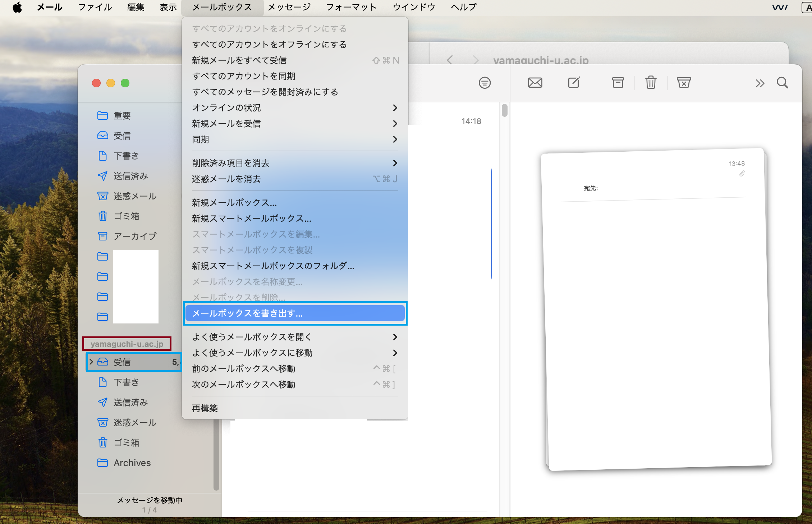Open the メッセージ menu

(289, 7)
